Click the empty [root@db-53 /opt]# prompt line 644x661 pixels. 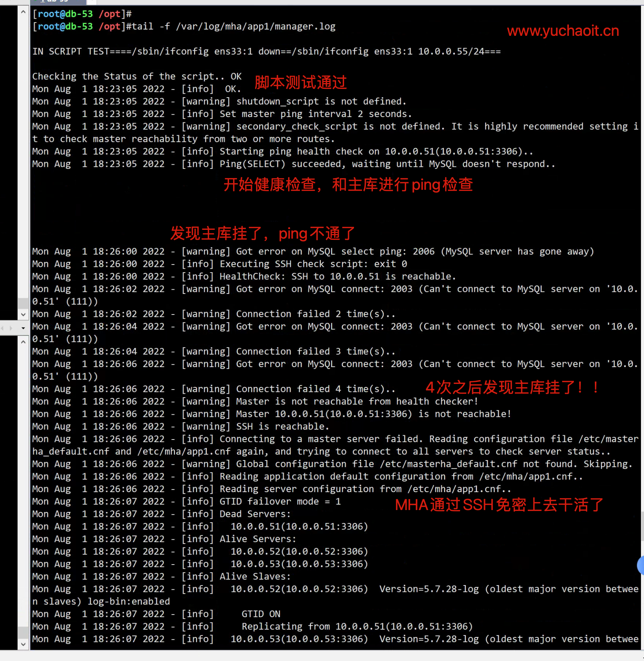(x=82, y=14)
